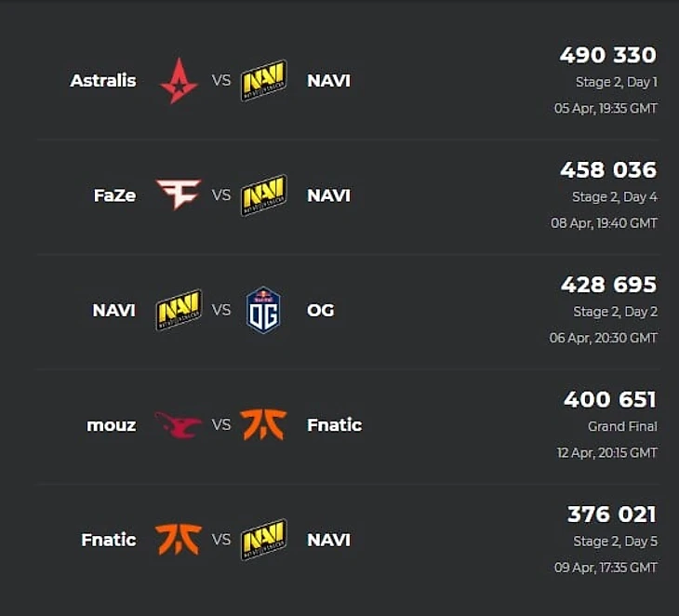The height and width of the screenshot is (616, 679).
Task: Click the 06 Apr, 20:30 GMT date
Action: (603, 338)
